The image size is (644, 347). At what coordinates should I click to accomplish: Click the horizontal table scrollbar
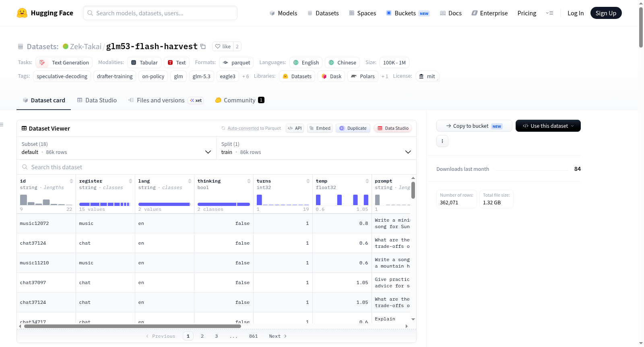132,326
